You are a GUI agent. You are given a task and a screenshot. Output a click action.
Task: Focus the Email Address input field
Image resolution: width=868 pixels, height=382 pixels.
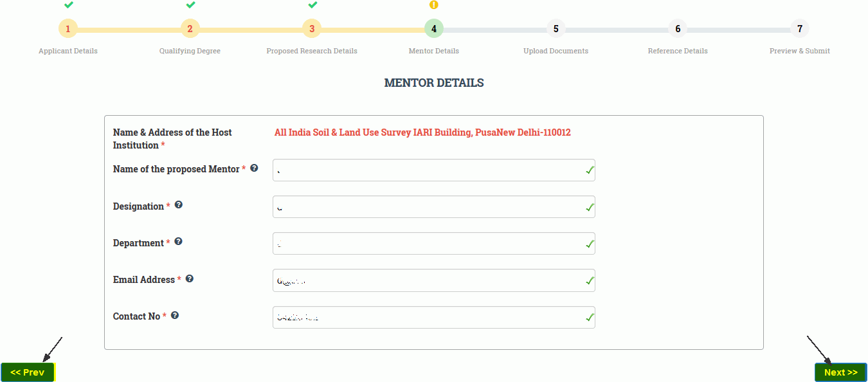pyautogui.click(x=434, y=280)
